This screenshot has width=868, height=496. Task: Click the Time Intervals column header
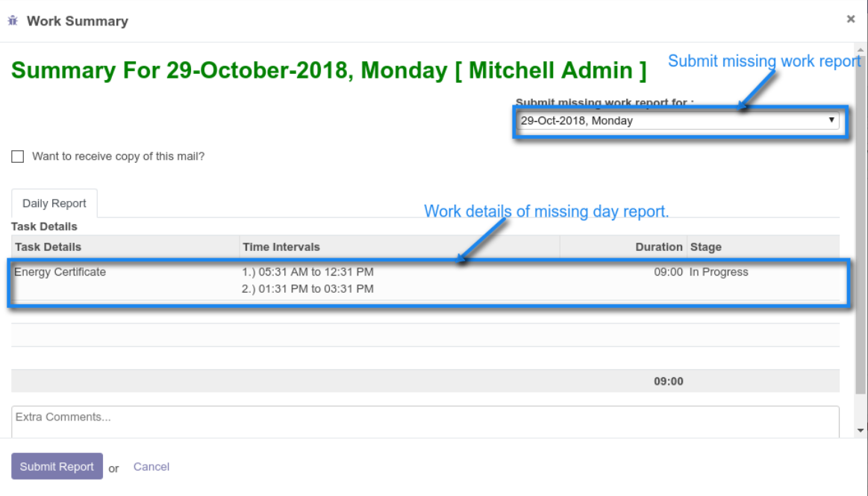281,247
